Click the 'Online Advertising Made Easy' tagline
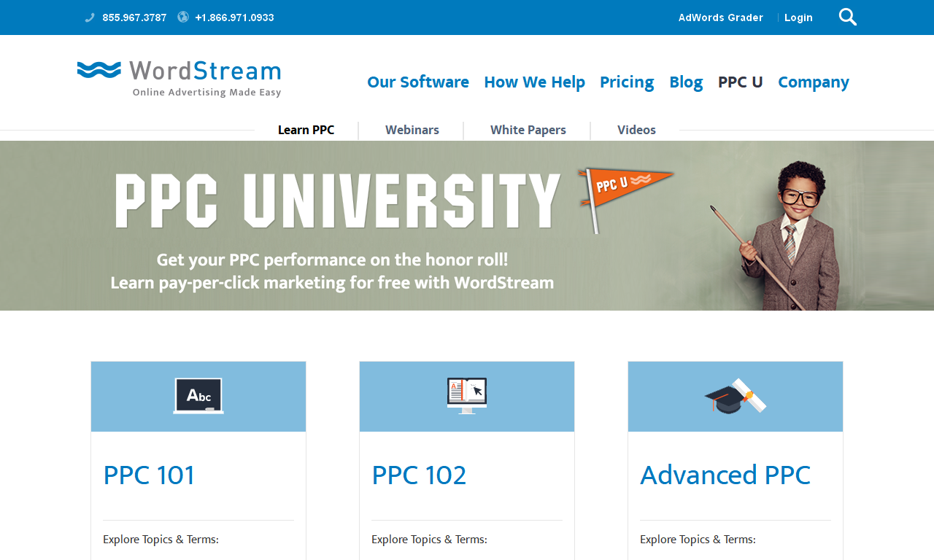 (207, 93)
